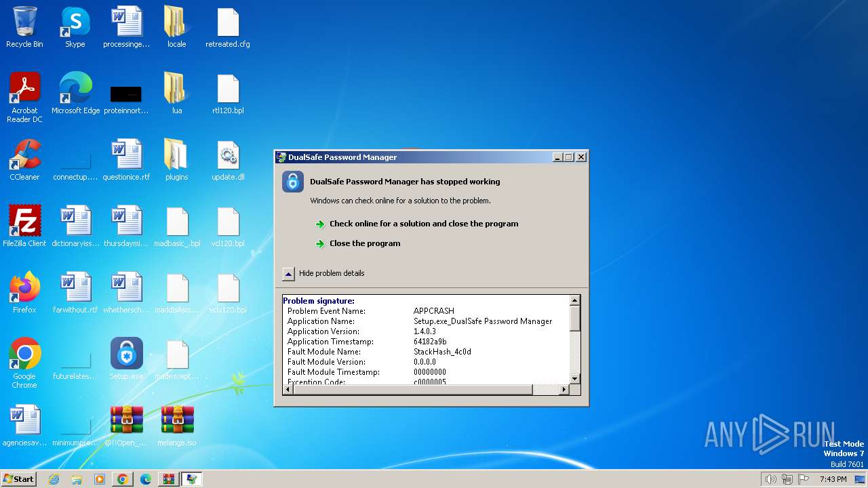Click the network tray icon
Viewport: 868px width, 488px height.
(x=787, y=479)
